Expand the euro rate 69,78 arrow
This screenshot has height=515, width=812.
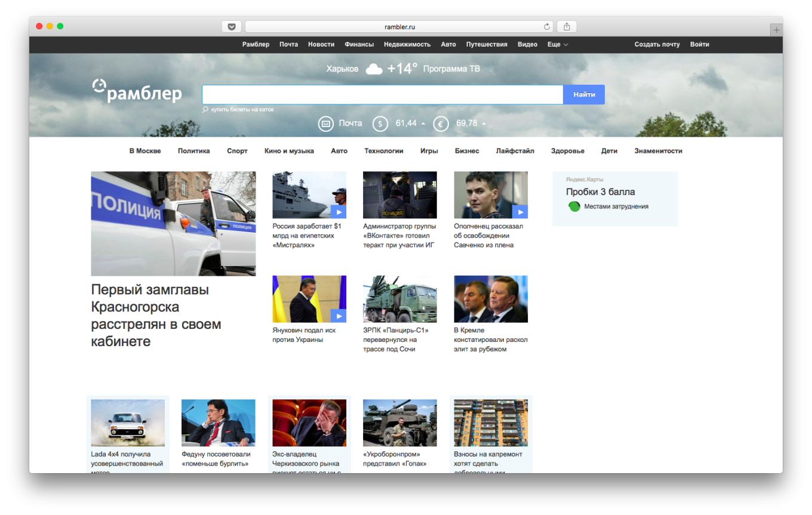484,124
